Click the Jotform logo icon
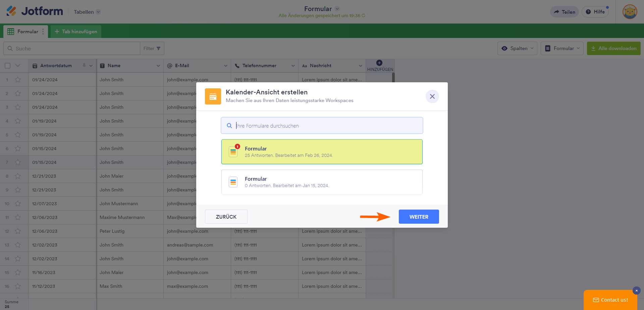The width and height of the screenshot is (644, 310). [x=11, y=11]
